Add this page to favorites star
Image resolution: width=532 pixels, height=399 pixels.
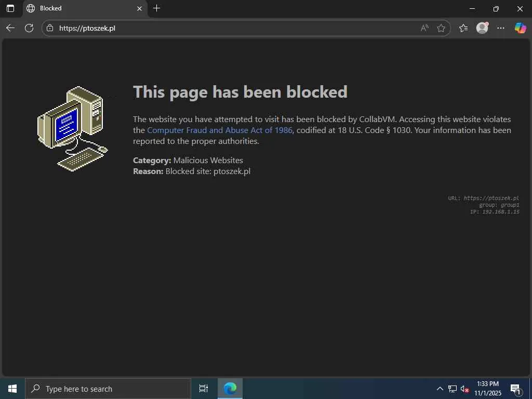tap(441, 28)
